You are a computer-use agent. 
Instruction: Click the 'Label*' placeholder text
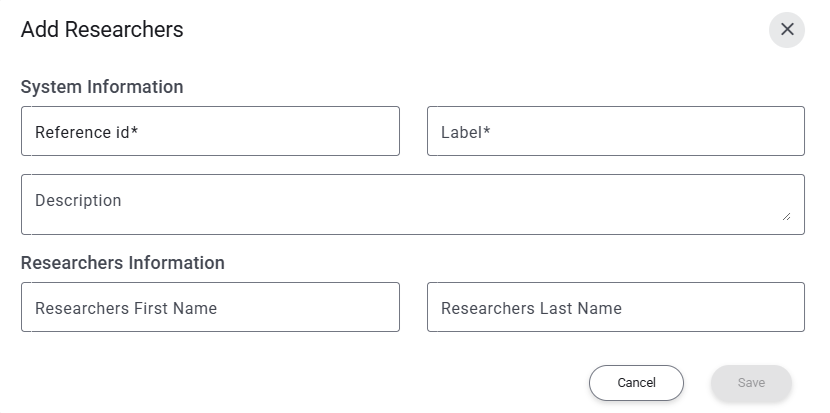coord(462,132)
